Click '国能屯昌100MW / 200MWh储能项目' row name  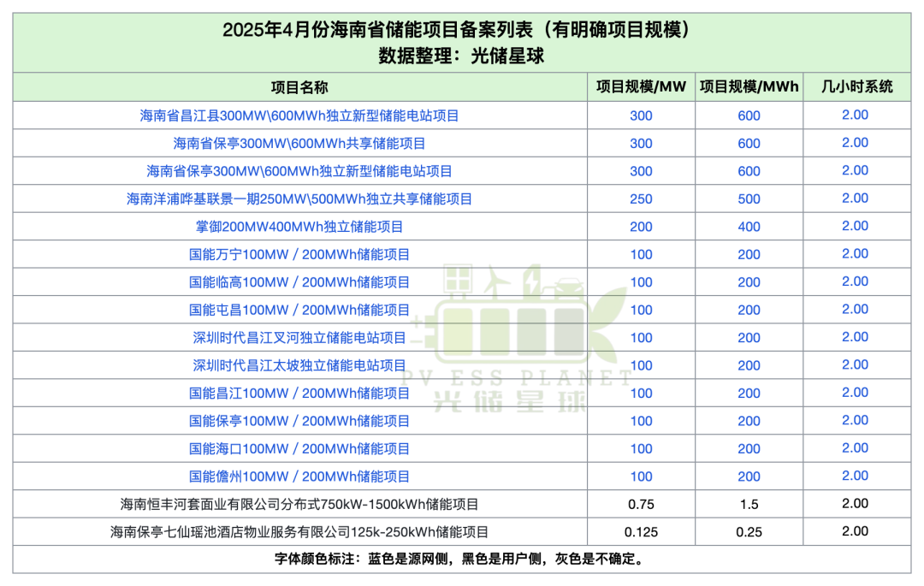(x=299, y=310)
